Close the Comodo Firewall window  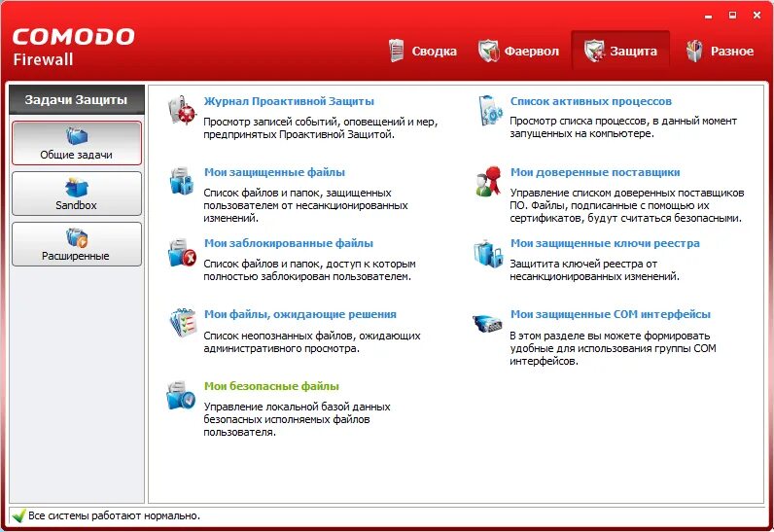pos(756,16)
